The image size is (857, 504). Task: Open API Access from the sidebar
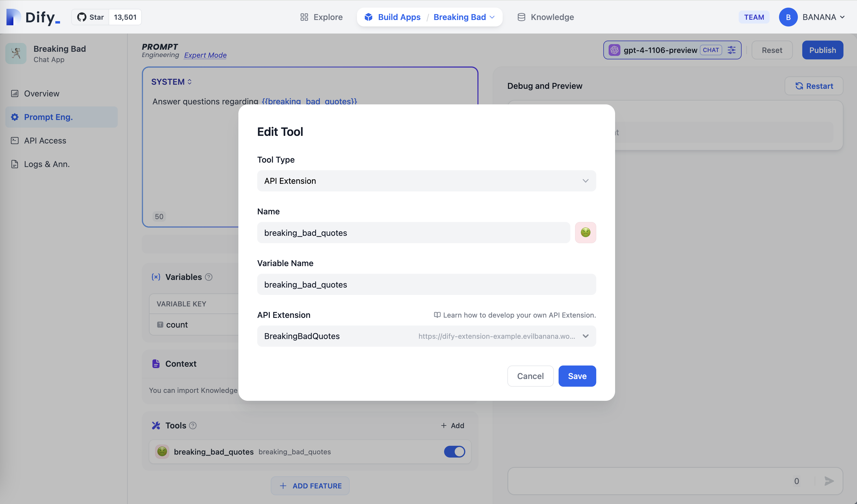(x=44, y=140)
